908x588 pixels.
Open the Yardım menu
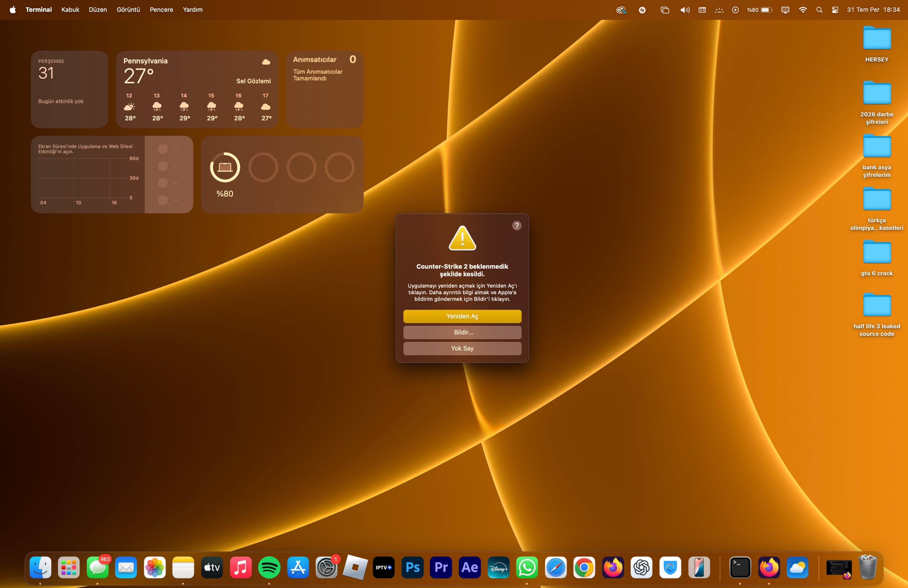tap(193, 10)
